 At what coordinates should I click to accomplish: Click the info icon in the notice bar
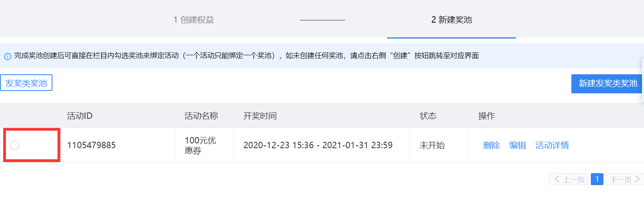(x=8, y=56)
